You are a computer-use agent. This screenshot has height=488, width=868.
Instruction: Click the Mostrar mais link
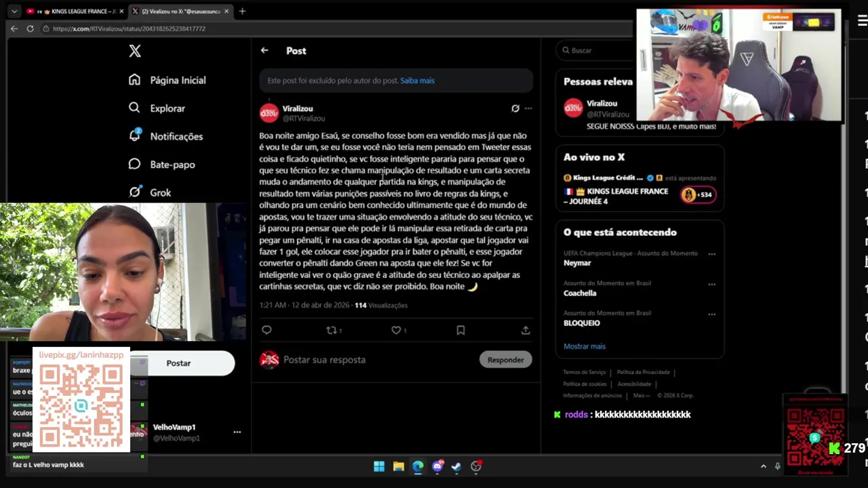(585, 346)
